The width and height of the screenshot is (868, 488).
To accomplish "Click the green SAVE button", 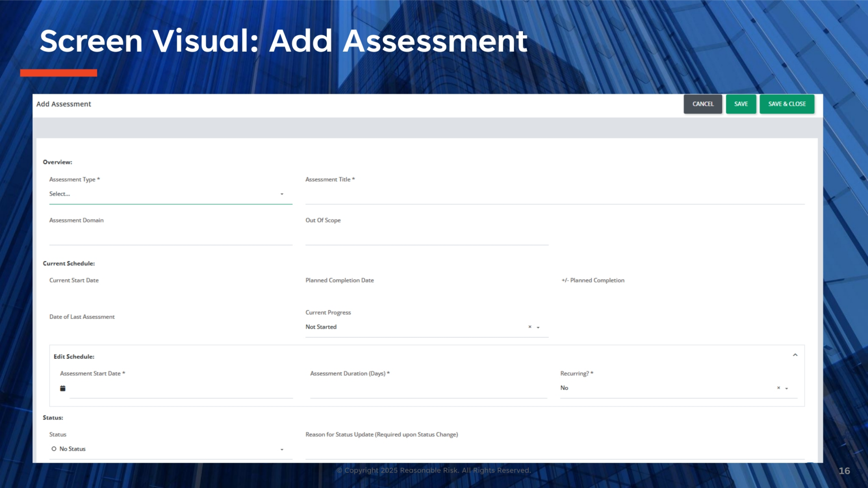I will [741, 104].
